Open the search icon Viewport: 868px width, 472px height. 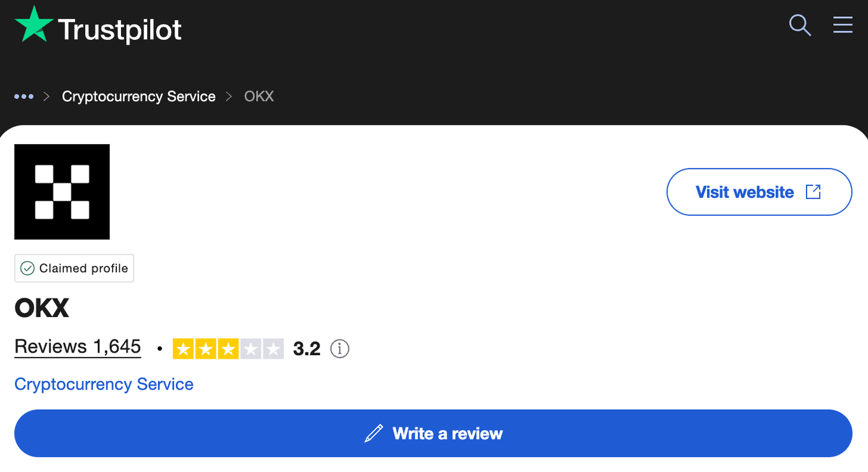(x=800, y=25)
